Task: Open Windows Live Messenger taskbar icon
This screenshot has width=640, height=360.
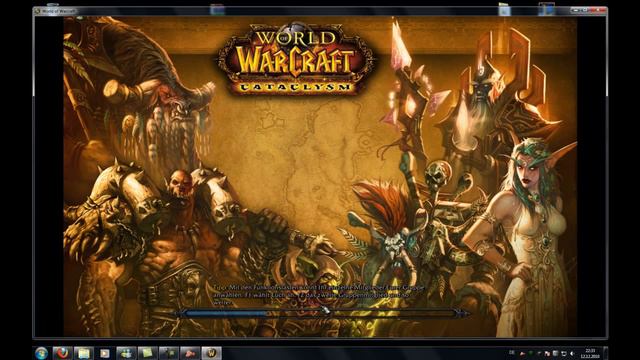Action: click(126, 353)
